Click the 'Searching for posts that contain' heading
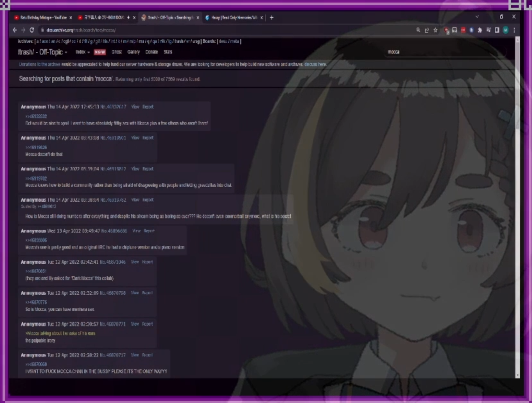Image resolution: width=532 pixels, height=403 pixels. pyautogui.click(x=66, y=79)
